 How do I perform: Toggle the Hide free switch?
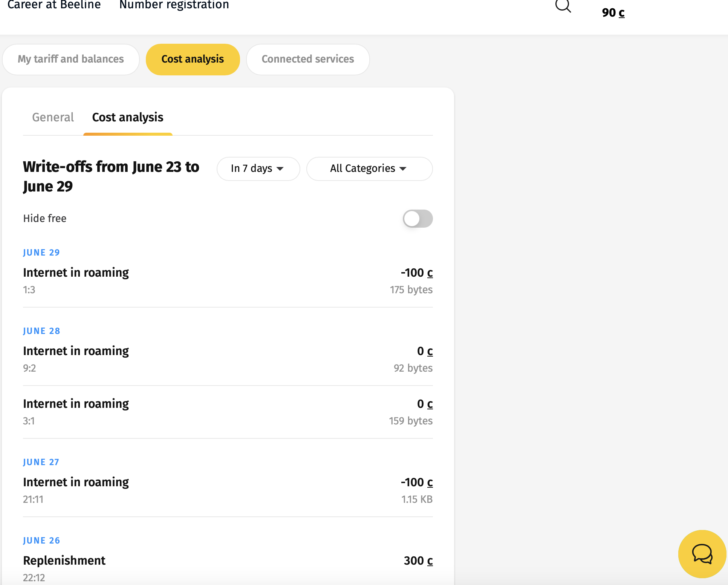tap(418, 219)
